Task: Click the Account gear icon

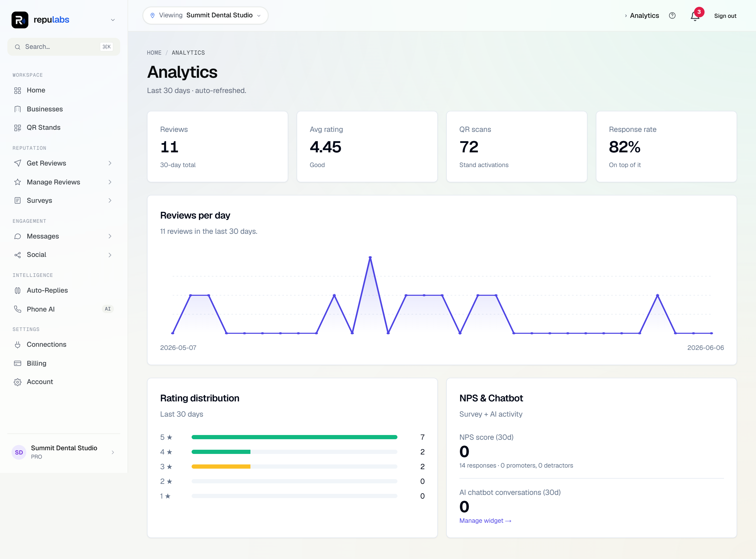Action: [x=18, y=382]
